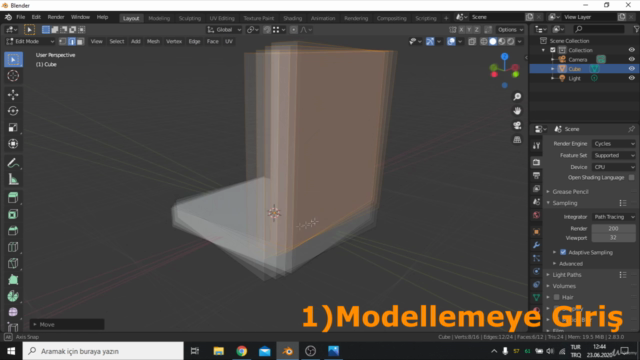Viewport: 640px width, 360px height.
Task: Choose the Spin tool
Action: point(13,296)
